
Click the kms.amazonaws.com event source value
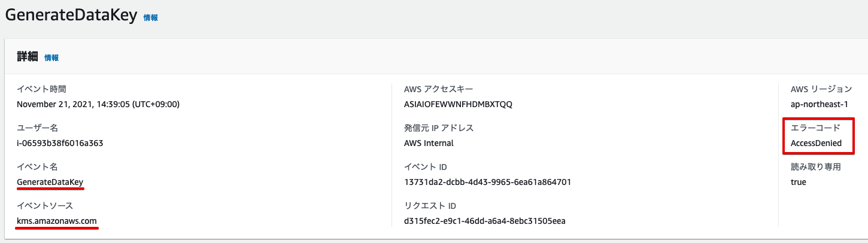57,221
